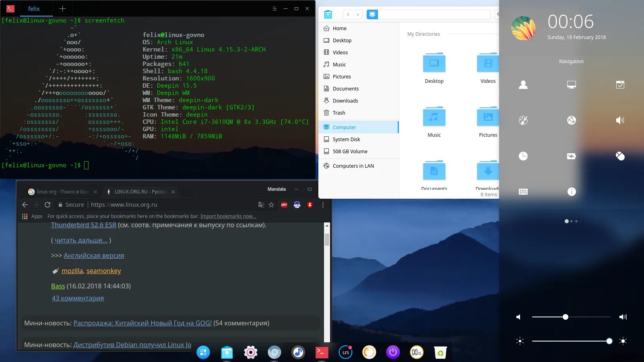The width and height of the screenshot is (644, 362).
Task: Open Default Applications settings icon
Action: pyautogui.click(x=620, y=84)
